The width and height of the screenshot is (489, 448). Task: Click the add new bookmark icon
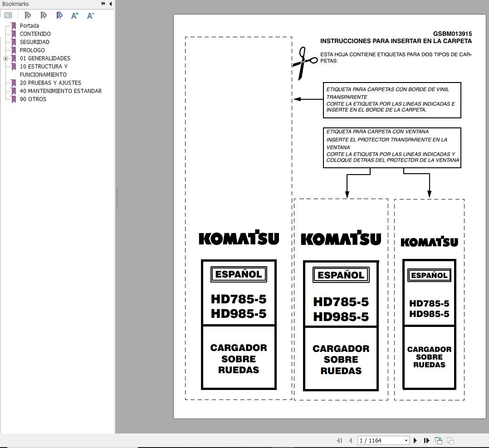[x=44, y=15]
